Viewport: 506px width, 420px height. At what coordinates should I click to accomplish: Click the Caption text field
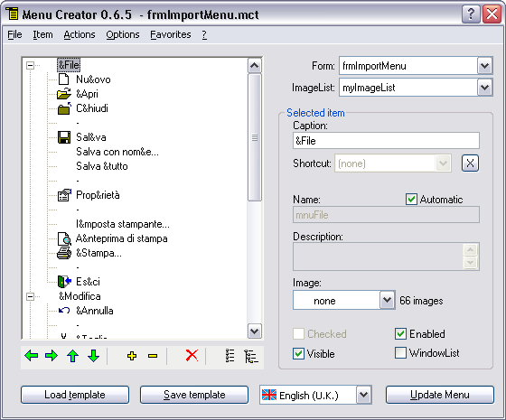point(386,141)
